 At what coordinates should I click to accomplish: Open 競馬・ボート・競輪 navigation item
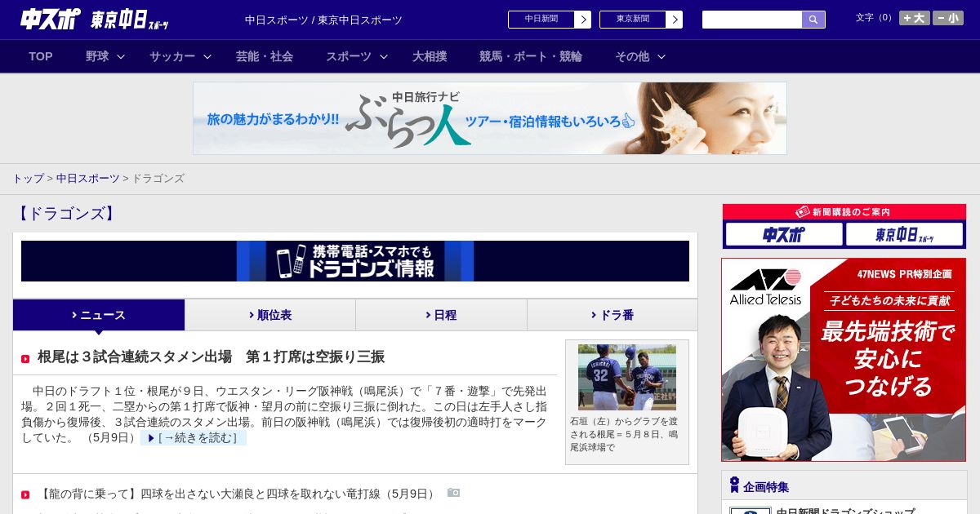(x=531, y=56)
